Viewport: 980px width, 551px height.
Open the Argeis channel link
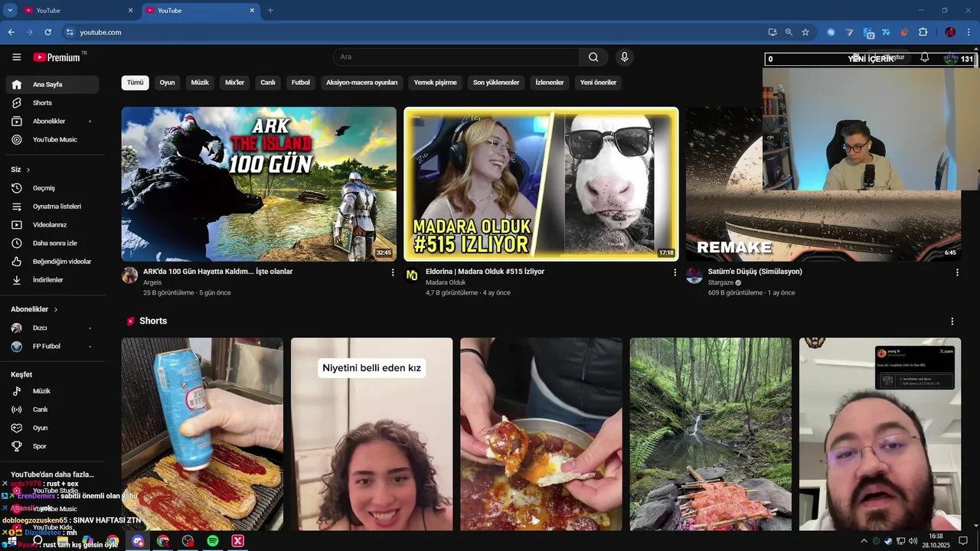[152, 282]
